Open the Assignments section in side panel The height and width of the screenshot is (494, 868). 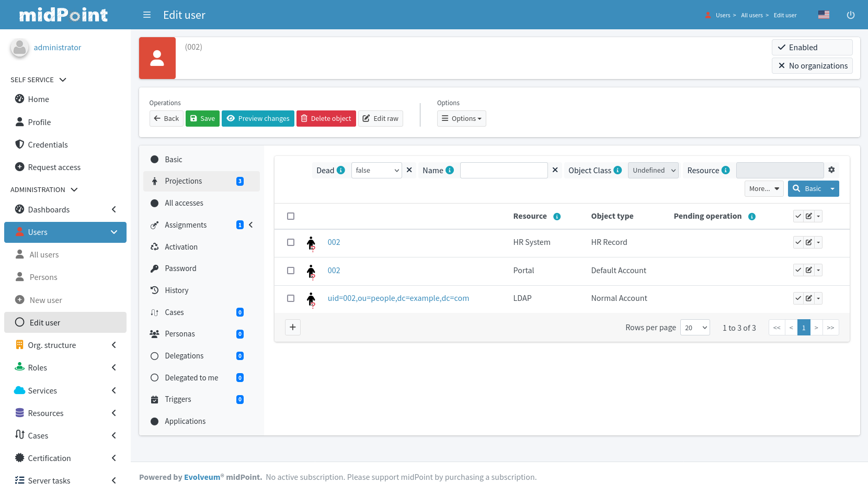(186, 225)
